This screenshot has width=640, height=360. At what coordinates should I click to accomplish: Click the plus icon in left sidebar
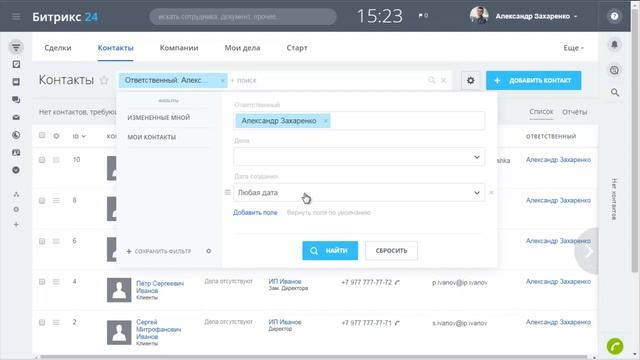click(16, 224)
